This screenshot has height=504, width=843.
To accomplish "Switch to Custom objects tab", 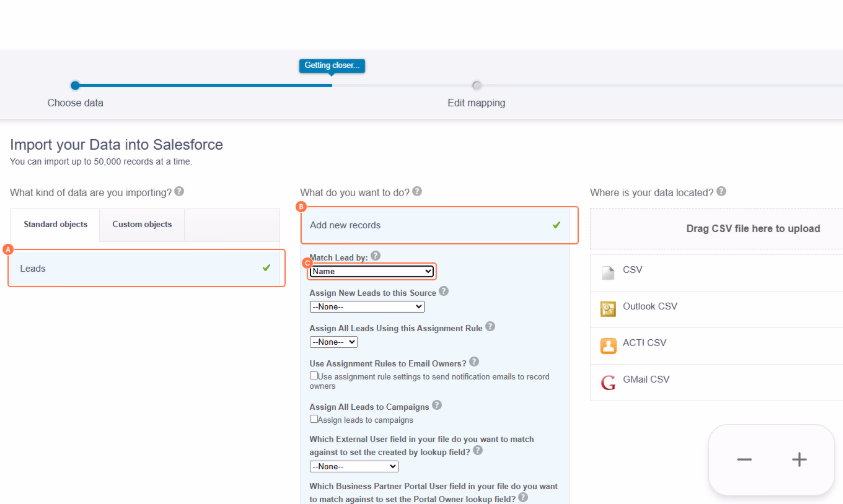I will tap(142, 224).
